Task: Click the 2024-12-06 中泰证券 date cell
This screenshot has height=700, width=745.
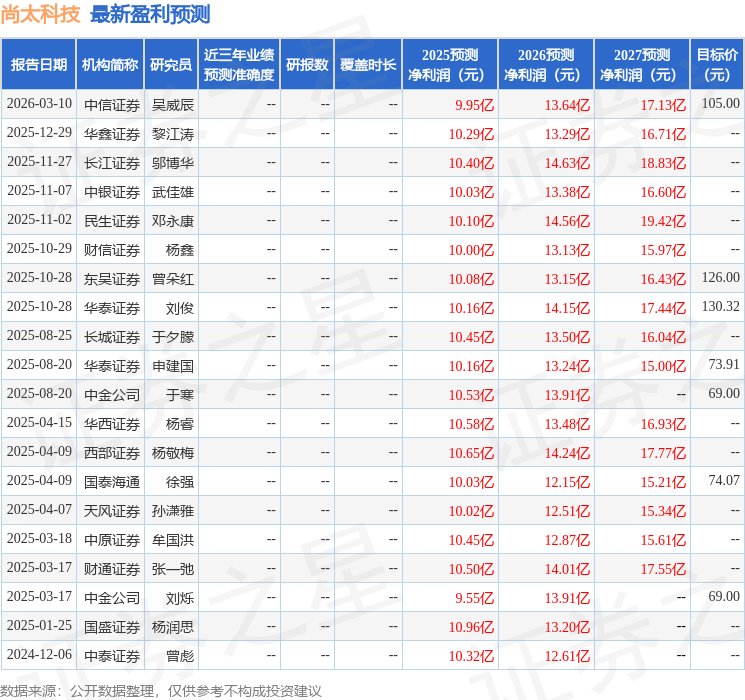Action: click(38, 655)
